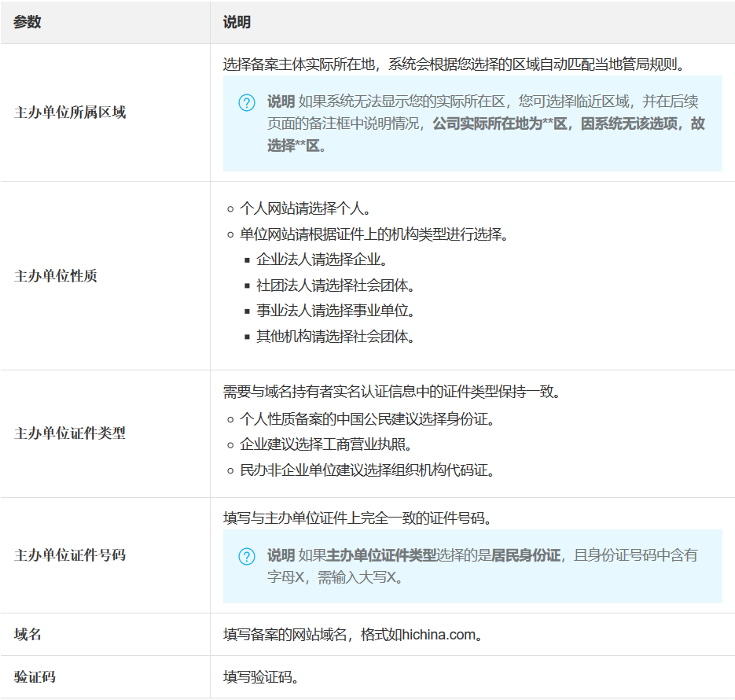
Task: Click the 说明 column header
Action: [237, 22]
